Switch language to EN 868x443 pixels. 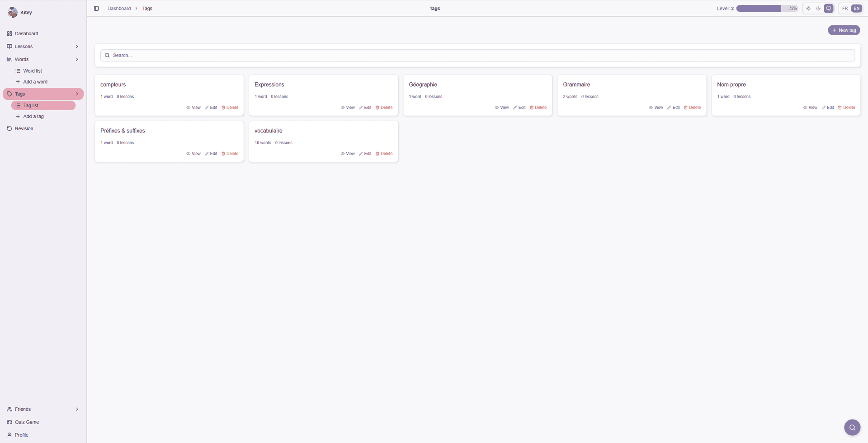click(x=857, y=9)
